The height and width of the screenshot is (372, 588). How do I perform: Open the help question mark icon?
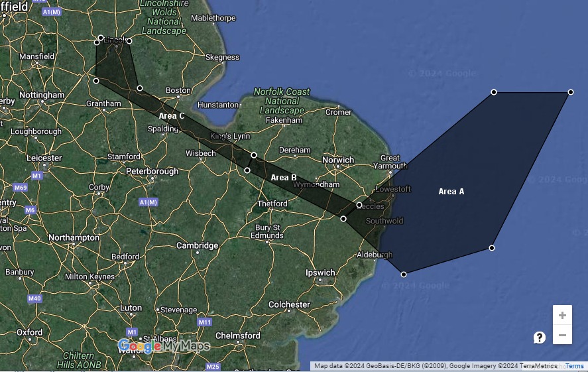click(540, 338)
